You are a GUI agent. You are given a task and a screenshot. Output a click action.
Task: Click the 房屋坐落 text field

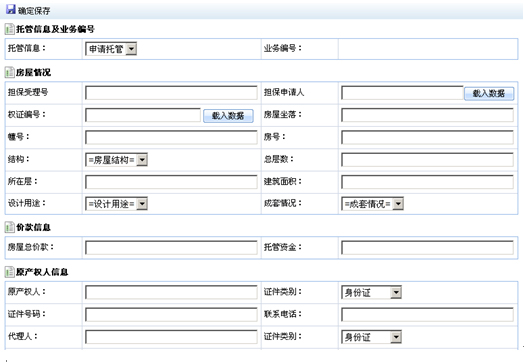tap(427, 115)
